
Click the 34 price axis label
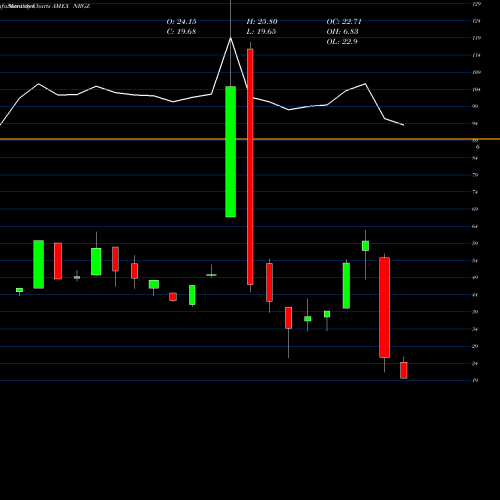[475, 329]
